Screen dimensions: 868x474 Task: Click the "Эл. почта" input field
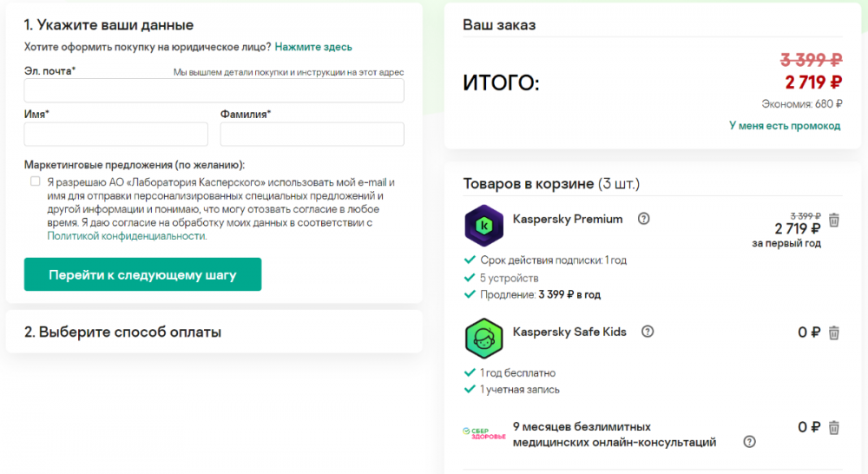pyautogui.click(x=214, y=91)
